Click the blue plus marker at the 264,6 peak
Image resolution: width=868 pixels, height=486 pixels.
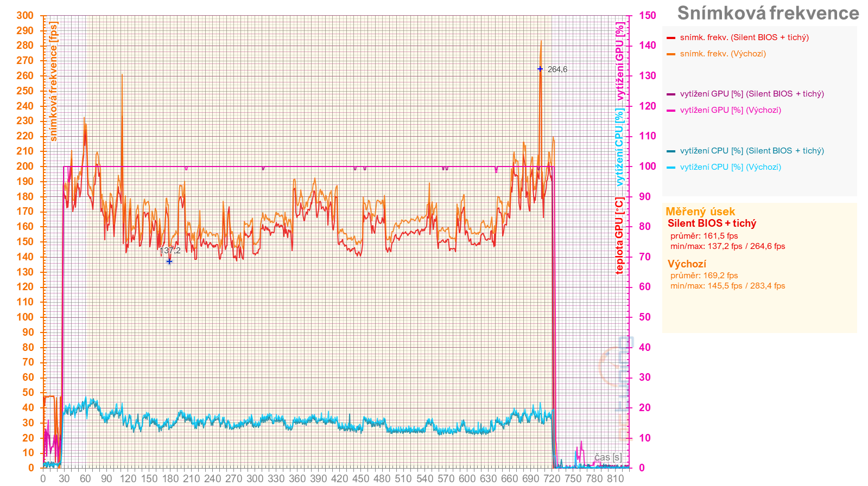(540, 69)
